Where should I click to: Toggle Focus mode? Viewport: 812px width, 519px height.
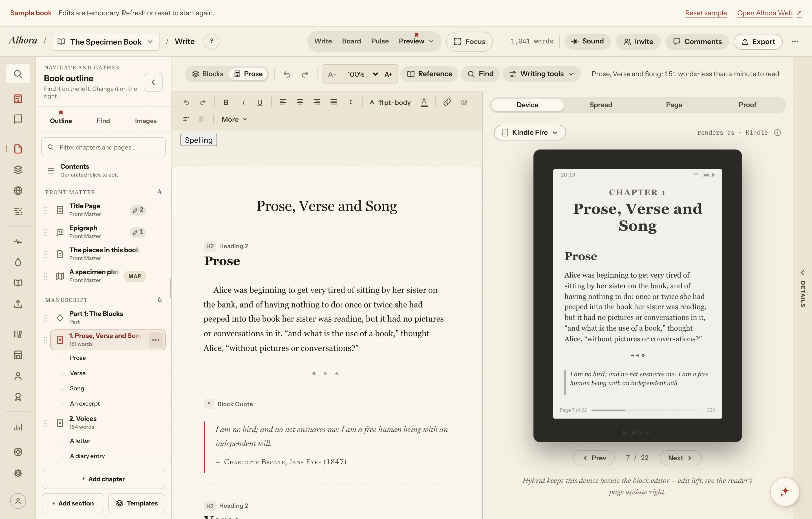point(469,41)
